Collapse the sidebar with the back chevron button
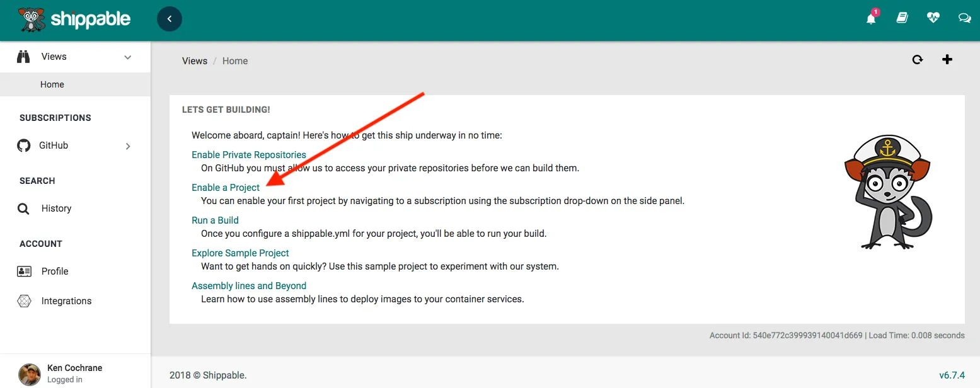The width and height of the screenshot is (980, 388). 170,19
